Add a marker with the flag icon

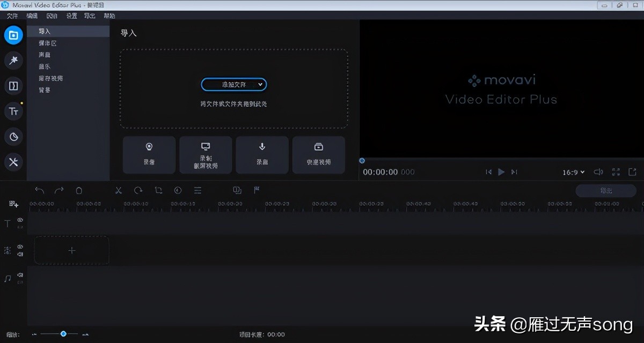pyautogui.click(x=257, y=190)
